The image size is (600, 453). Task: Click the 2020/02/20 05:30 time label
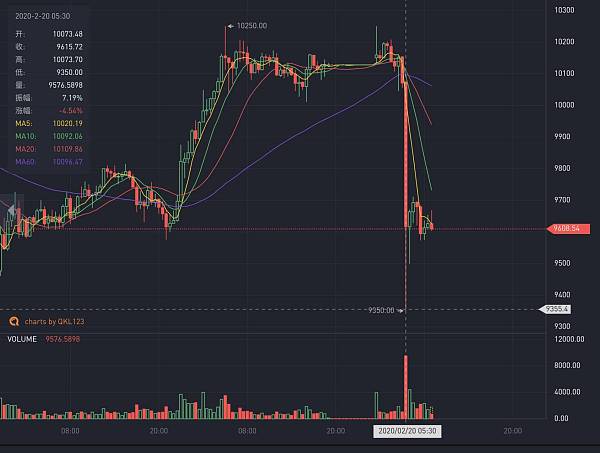coord(407,431)
